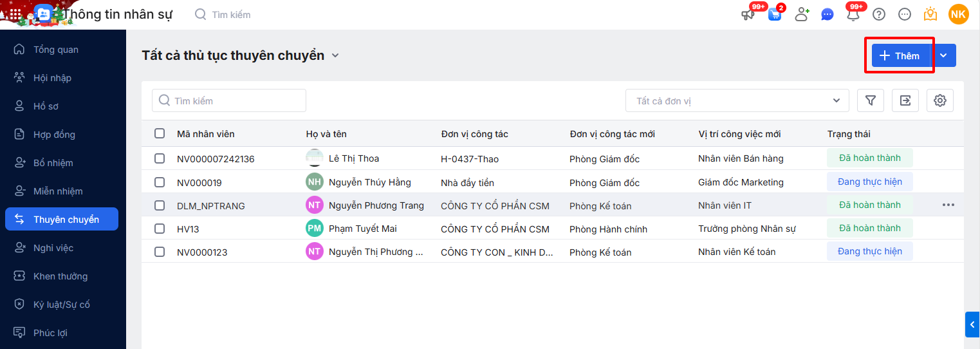Open the shopping cart icon
This screenshot has width=980, height=349.
click(775, 14)
